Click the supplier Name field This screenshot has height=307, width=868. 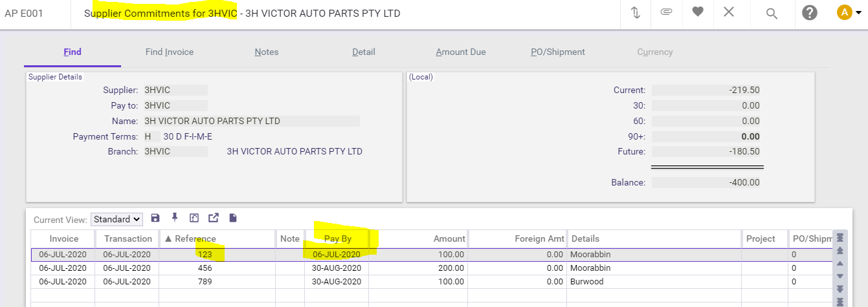pos(250,121)
